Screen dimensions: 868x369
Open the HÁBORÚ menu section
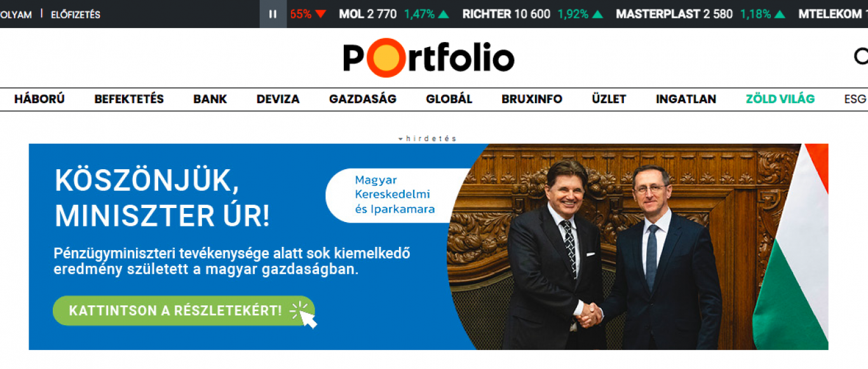[39, 99]
